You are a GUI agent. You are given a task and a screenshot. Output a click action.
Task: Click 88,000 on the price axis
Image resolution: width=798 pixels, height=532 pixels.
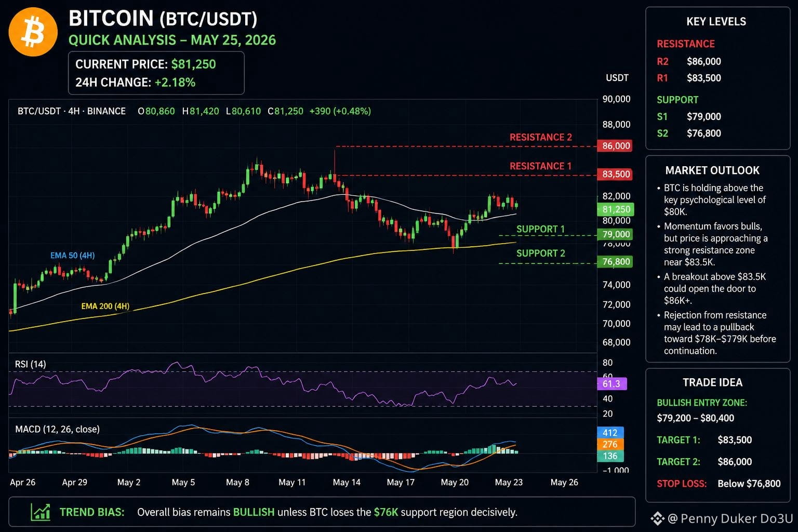tap(616, 125)
